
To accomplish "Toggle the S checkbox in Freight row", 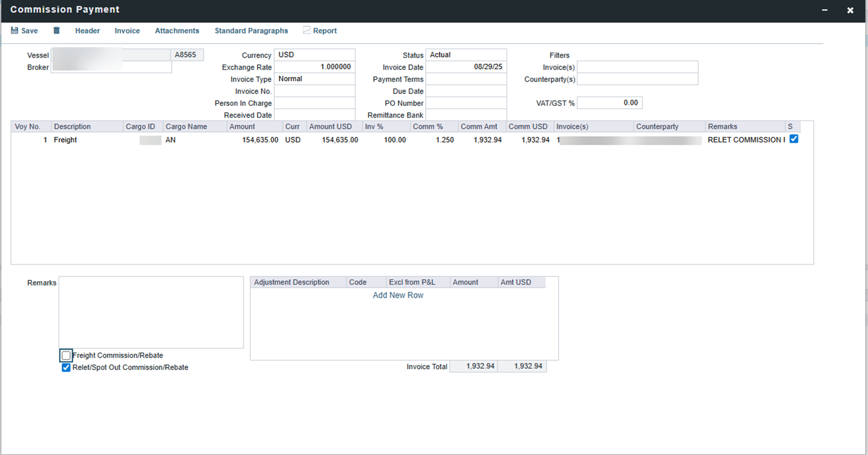I will coord(794,139).
